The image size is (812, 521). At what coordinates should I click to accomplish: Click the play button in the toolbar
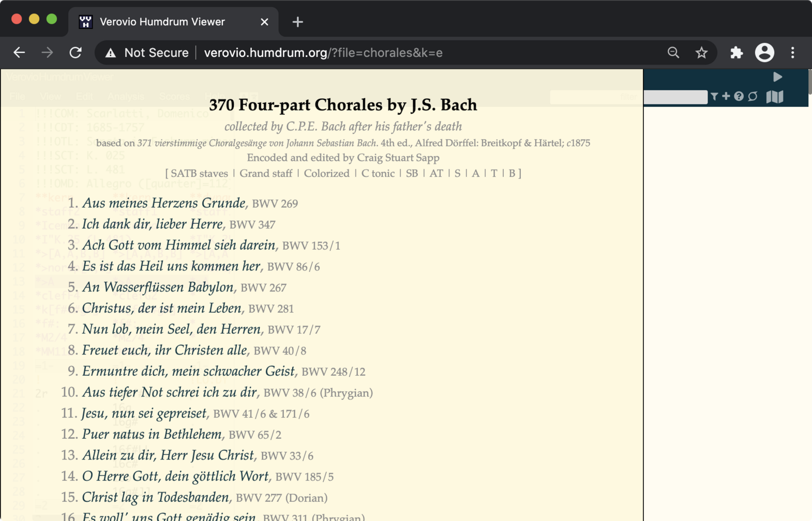coord(777,77)
